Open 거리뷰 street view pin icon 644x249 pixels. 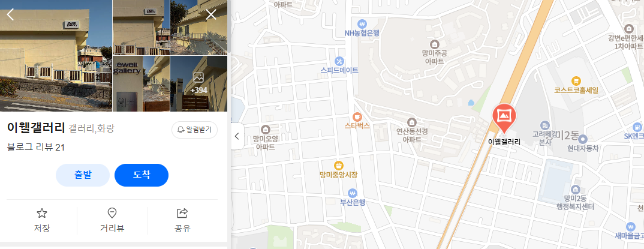pyautogui.click(x=112, y=213)
